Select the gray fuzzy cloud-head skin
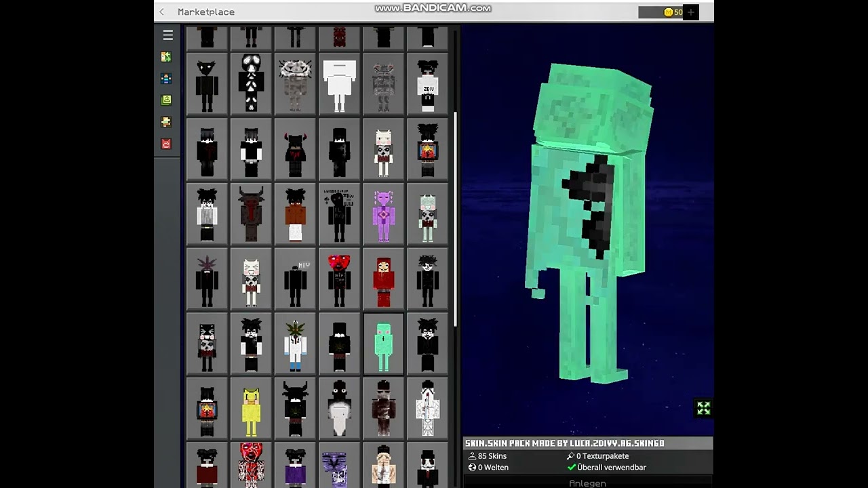 295,84
